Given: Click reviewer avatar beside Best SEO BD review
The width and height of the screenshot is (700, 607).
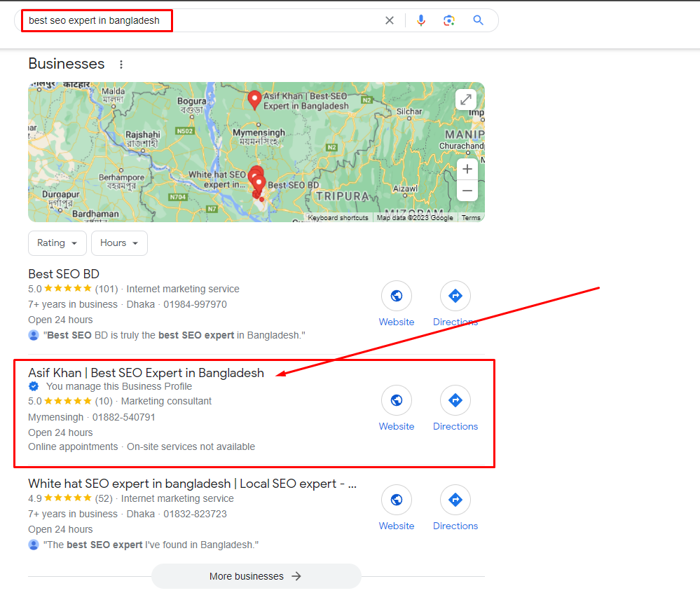Looking at the screenshot, I should pos(34,335).
